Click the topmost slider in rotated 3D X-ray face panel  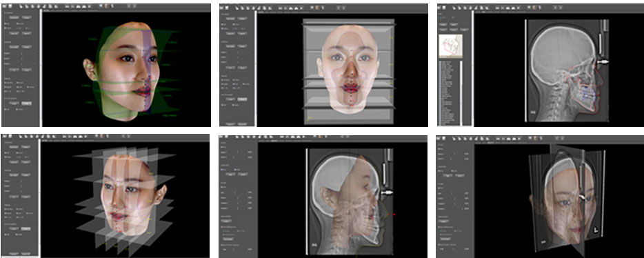coord(454,154)
